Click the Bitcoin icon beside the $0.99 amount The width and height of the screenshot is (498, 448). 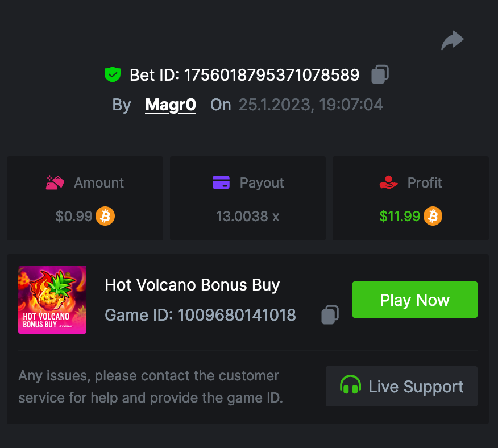pyautogui.click(x=105, y=216)
